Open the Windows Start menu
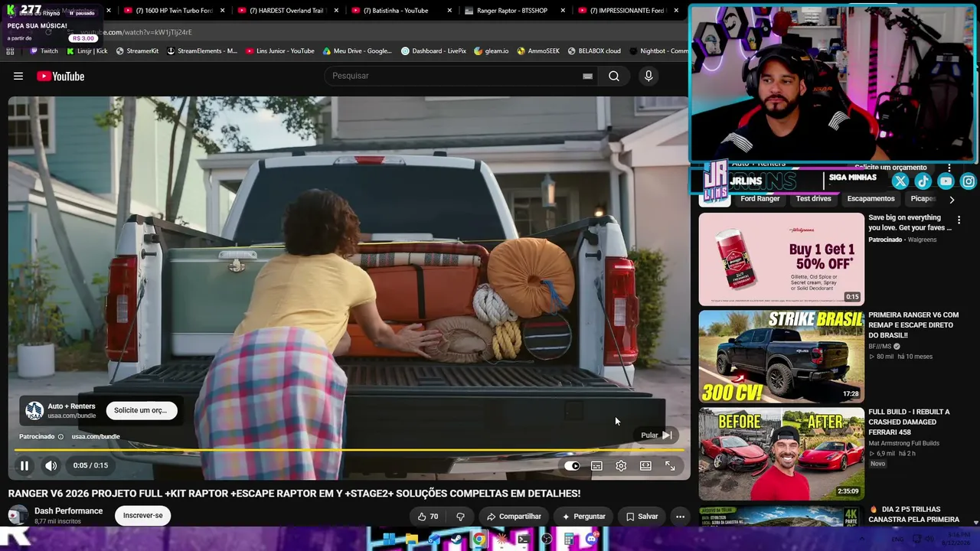 [389, 540]
